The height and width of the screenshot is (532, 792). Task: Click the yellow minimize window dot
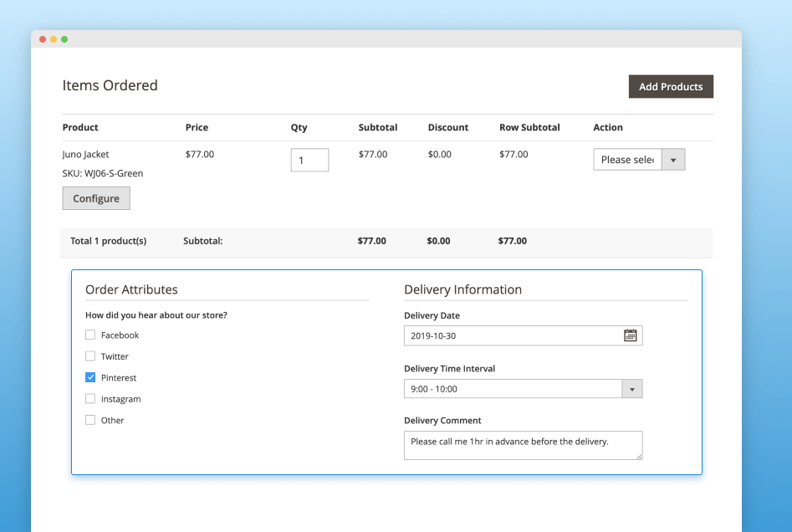click(54, 39)
